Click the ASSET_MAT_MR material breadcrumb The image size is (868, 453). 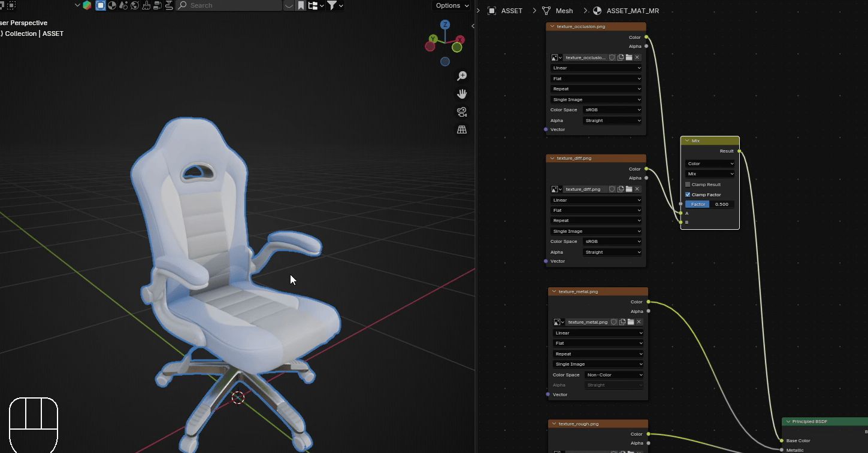click(633, 11)
